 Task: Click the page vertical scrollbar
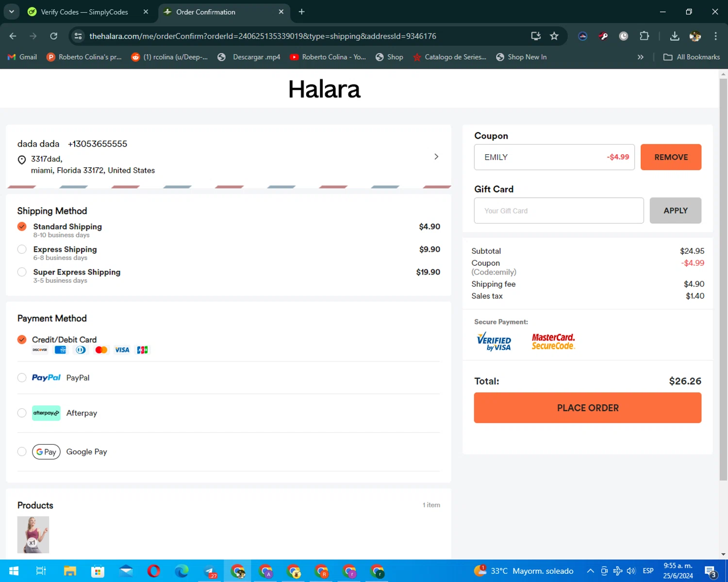pos(723,279)
